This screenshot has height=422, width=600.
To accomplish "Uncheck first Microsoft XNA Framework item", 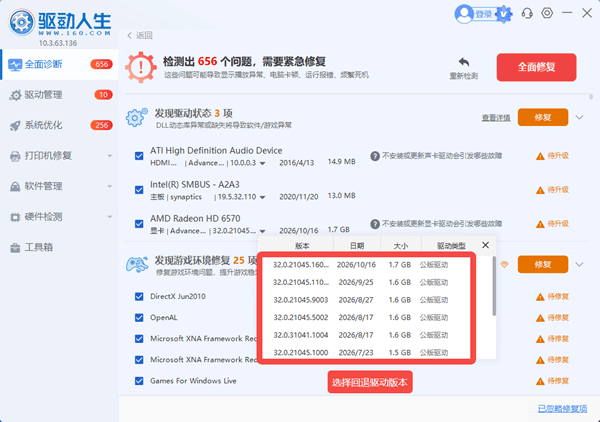I will click(x=139, y=339).
